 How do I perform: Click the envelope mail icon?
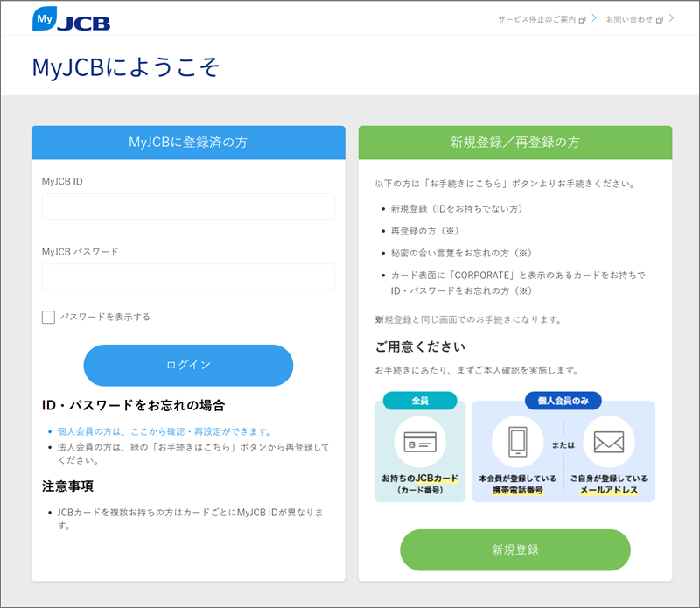point(608,442)
